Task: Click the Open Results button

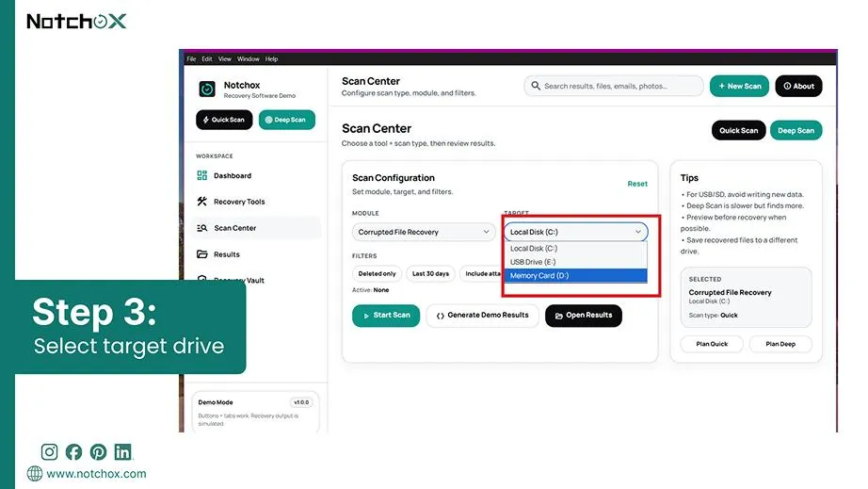Action: click(584, 316)
